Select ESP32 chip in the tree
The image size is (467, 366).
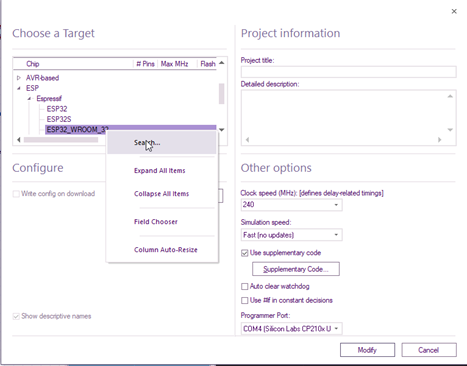pyautogui.click(x=57, y=109)
